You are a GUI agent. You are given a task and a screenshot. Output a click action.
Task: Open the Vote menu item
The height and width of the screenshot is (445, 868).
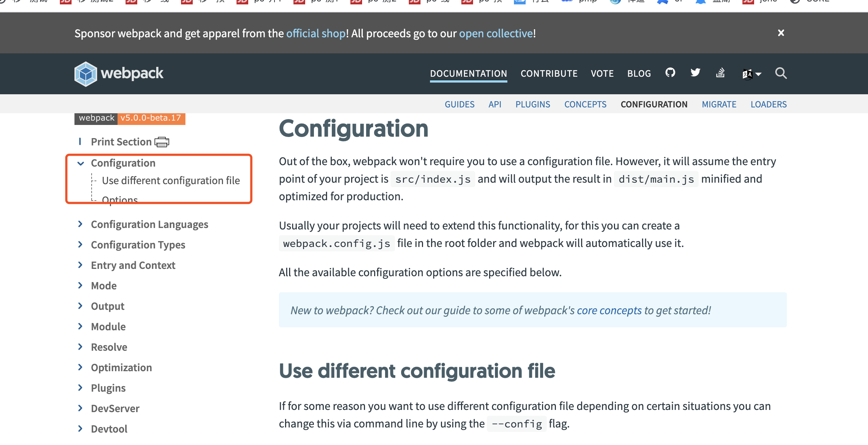(x=602, y=73)
